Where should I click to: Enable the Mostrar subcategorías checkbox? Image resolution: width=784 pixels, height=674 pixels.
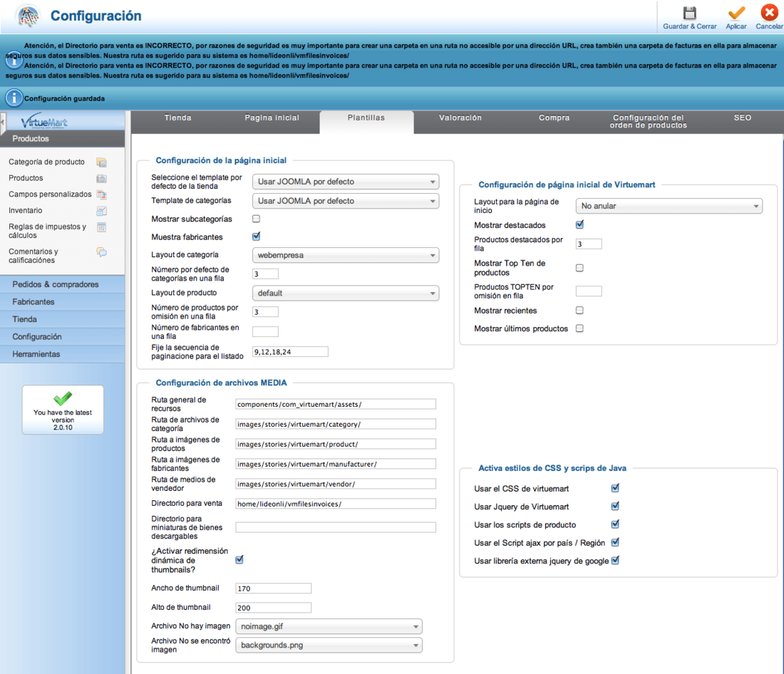point(257,219)
